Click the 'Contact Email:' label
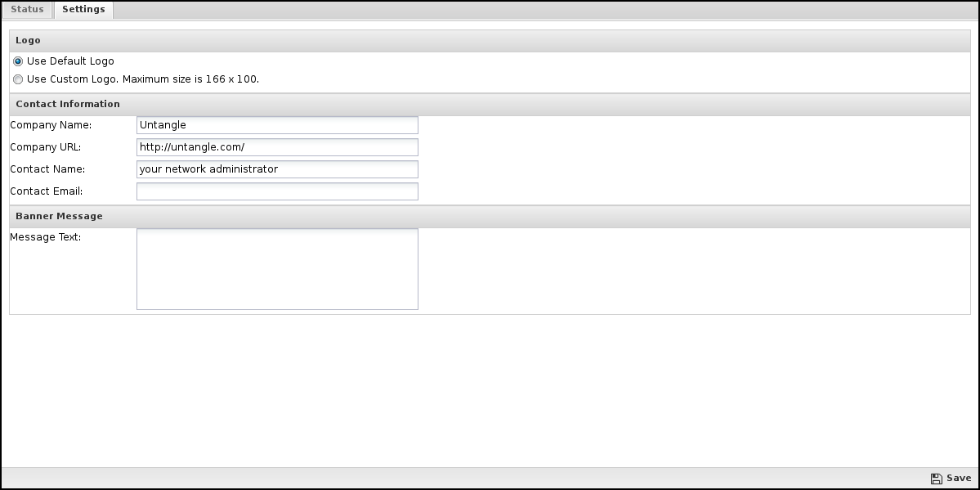The height and width of the screenshot is (490, 980). coord(47,191)
